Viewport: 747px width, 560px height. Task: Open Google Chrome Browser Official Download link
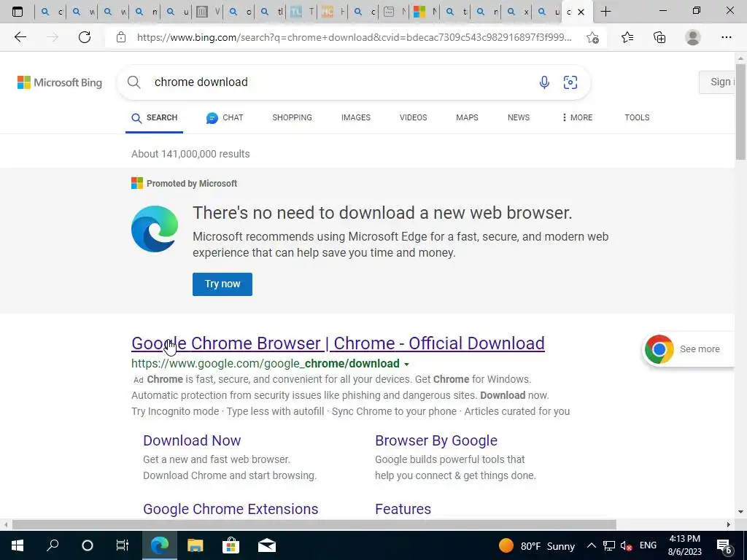tap(338, 343)
